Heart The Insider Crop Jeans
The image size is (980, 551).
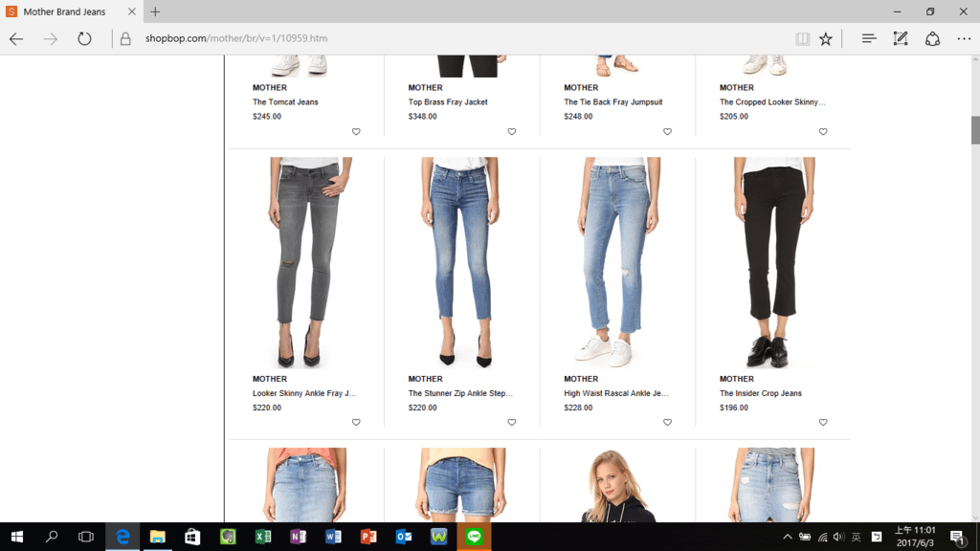[823, 422]
